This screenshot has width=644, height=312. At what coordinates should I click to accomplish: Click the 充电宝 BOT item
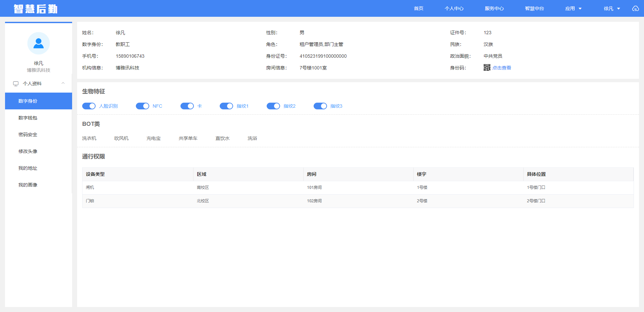154,138
